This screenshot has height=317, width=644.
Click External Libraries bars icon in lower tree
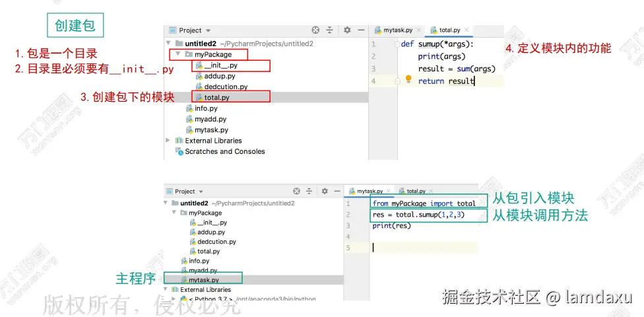pos(174,290)
